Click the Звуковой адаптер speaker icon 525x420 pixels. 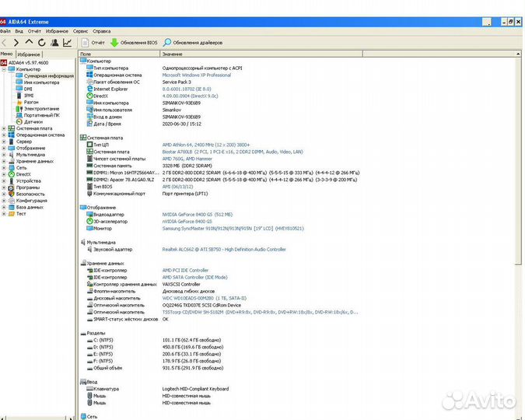pyautogui.click(x=89, y=249)
